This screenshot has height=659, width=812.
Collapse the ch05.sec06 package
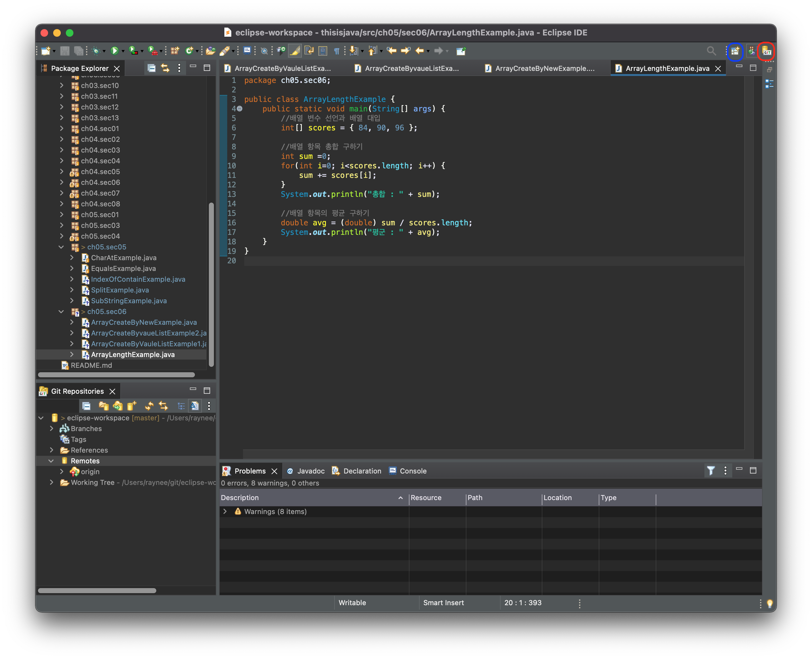(61, 311)
